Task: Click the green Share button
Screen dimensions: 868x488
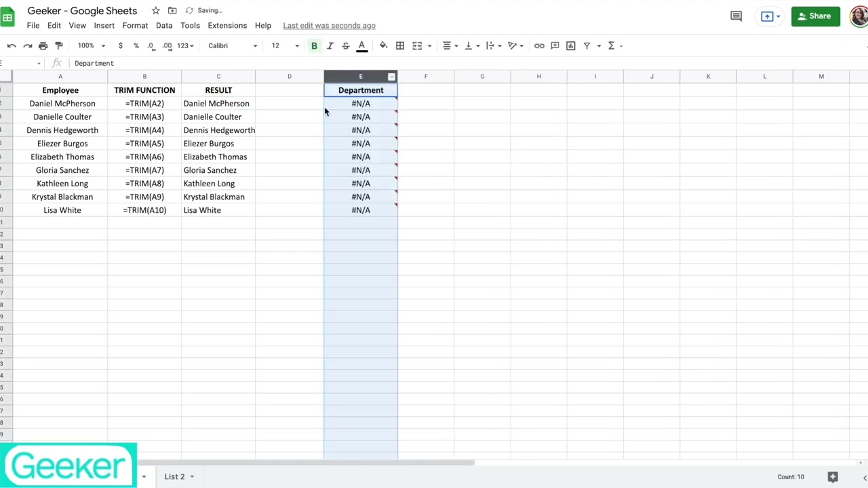Action: coord(815,16)
